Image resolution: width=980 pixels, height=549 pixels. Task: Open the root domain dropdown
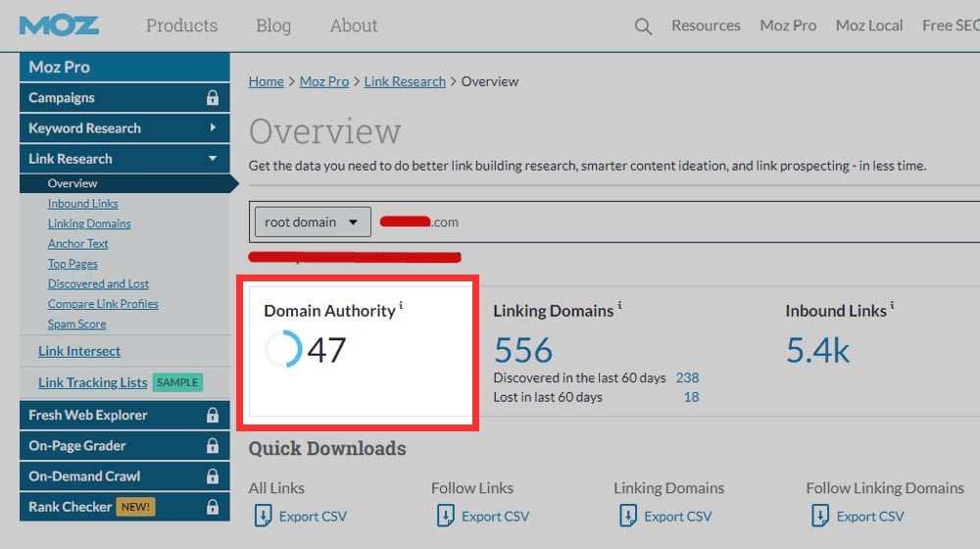pyautogui.click(x=313, y=222)
